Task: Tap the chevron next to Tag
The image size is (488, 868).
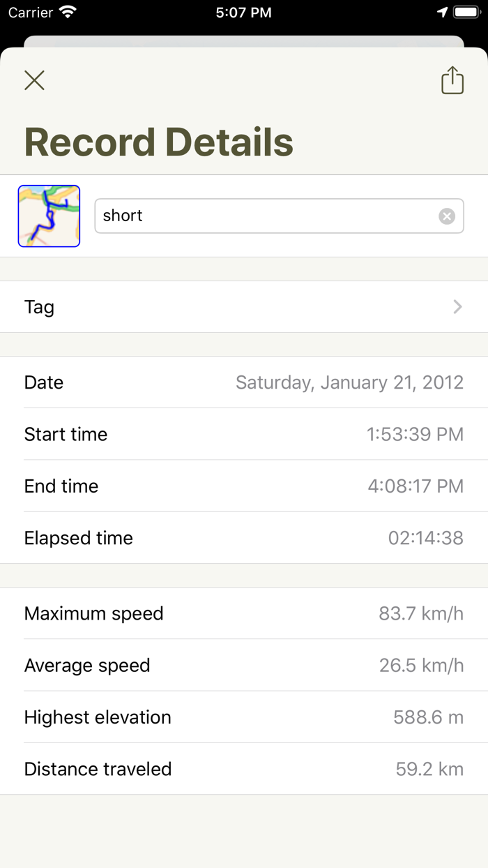Action: pyautogui.click(x=457, y=307)
